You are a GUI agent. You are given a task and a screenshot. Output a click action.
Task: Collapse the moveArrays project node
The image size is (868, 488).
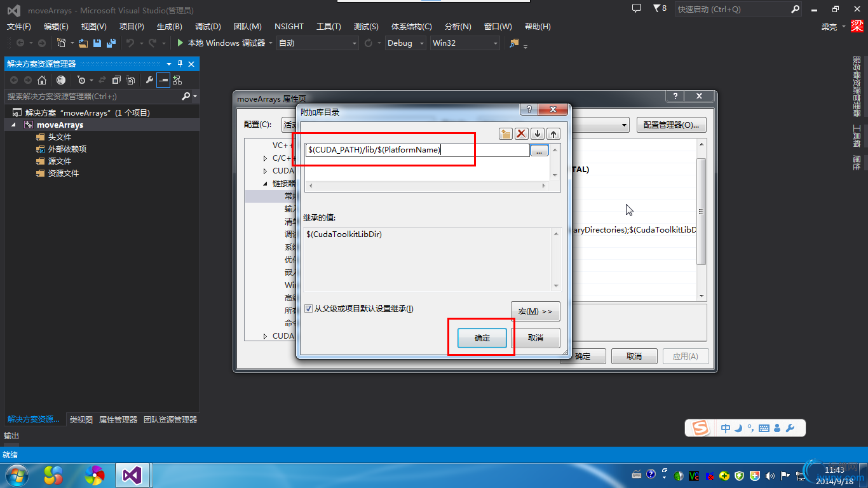click(14, 125)
